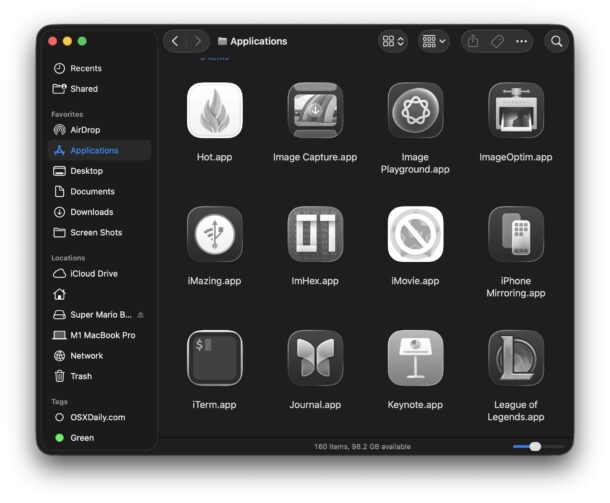This screenshot has height=503, width=610.
Task: Open Documents in the sidebar
Action: (x=99, y=191)
